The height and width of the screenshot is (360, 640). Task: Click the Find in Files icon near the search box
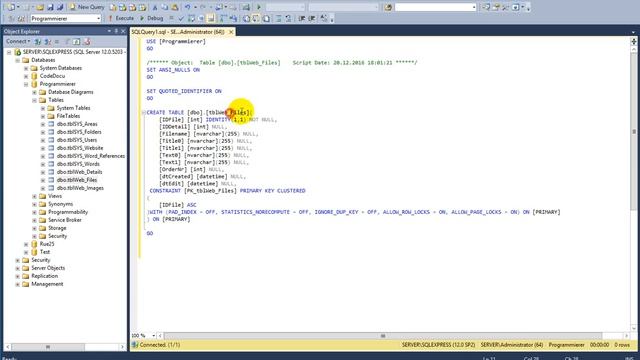(388, 7)
